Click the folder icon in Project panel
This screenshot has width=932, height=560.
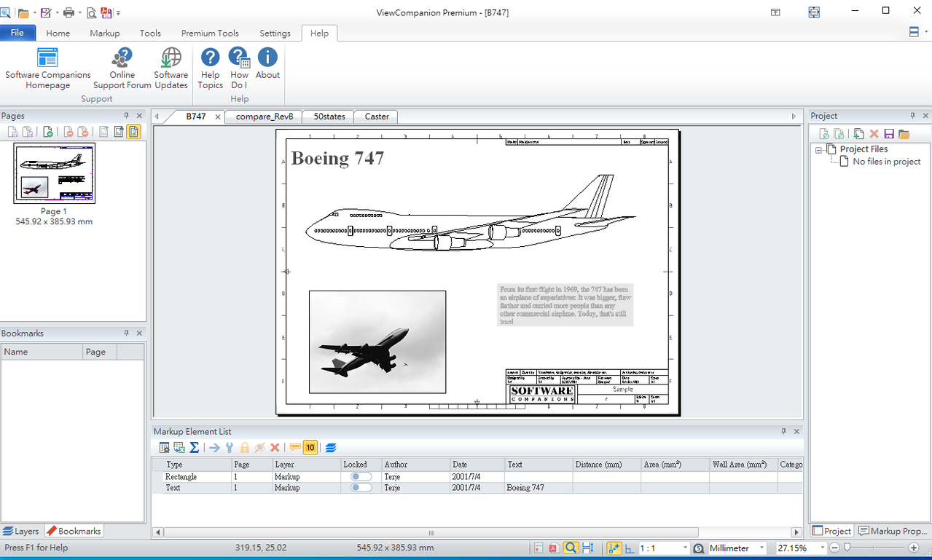pyautogui.click(x=904, y=134)
